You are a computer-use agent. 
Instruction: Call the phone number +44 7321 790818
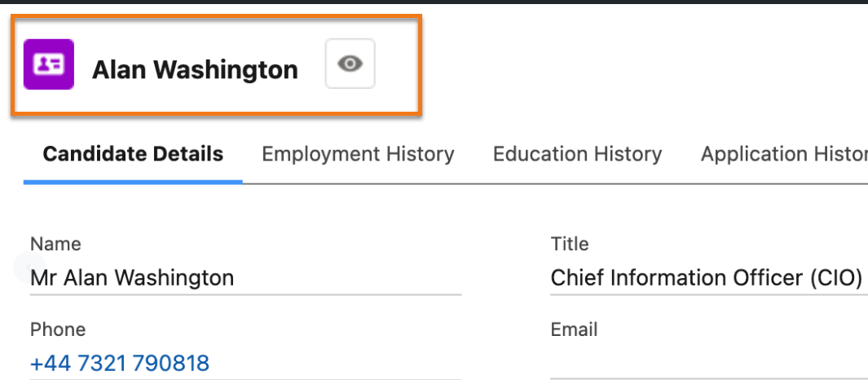[x=120, y=364]
